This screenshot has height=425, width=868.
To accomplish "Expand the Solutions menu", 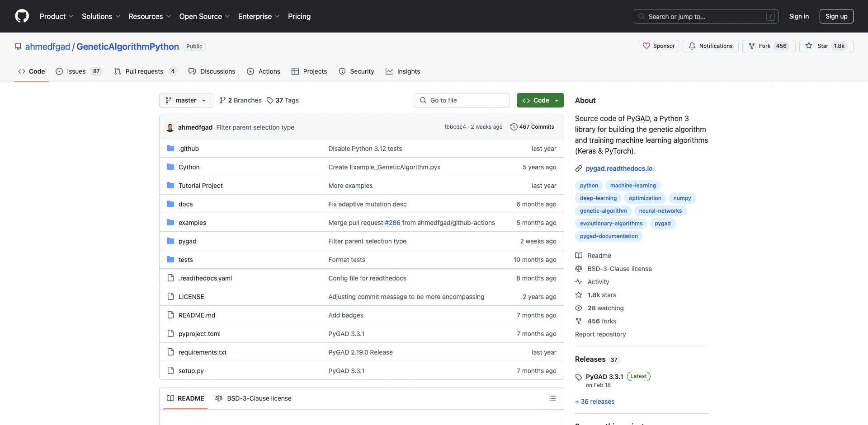I will pos(101,16).
